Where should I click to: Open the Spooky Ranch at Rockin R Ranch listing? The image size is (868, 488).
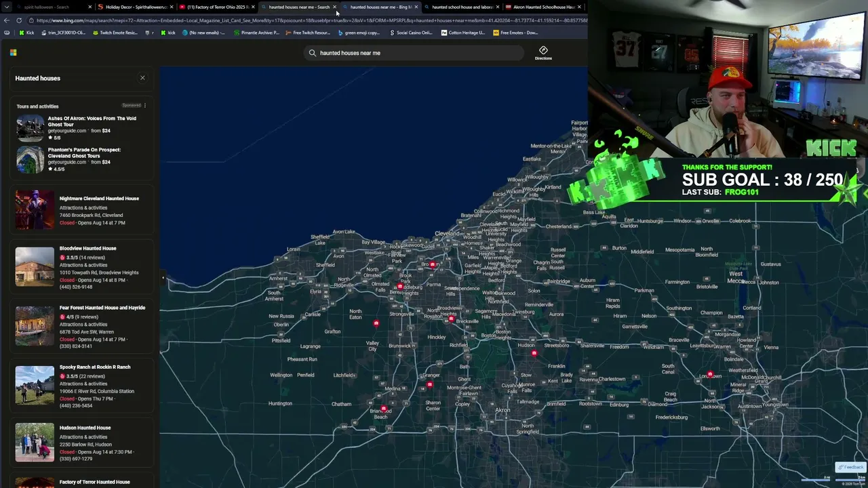click(x=95, y=367)
